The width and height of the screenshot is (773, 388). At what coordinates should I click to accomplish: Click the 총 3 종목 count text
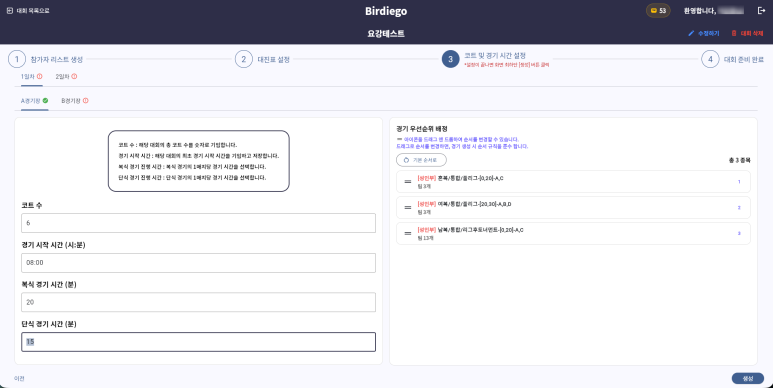[739, 160]
